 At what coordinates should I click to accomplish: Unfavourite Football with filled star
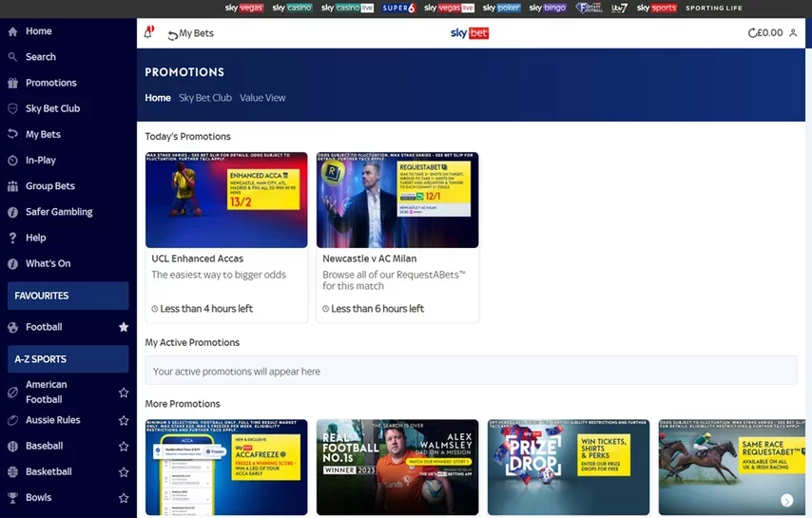124,327
